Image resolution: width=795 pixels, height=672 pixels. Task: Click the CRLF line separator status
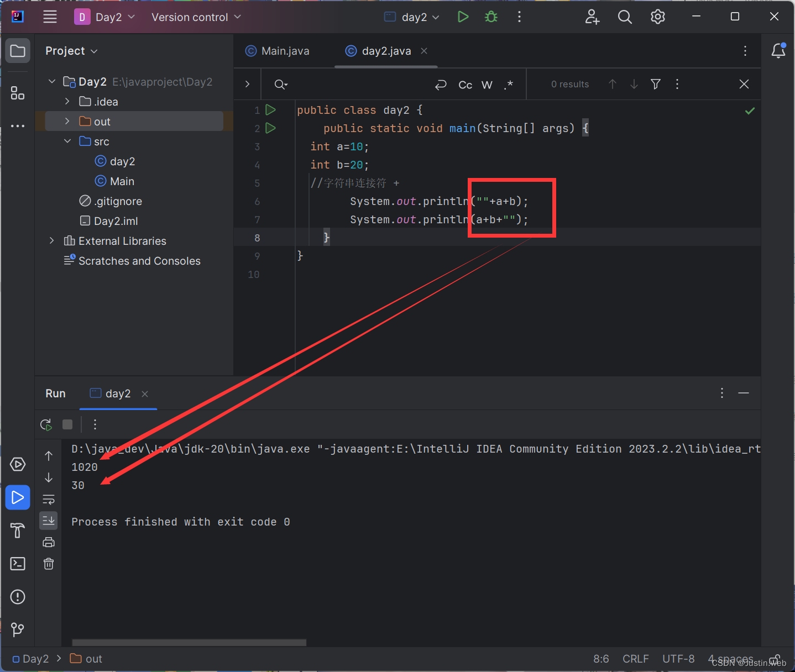(x=636, y=659)
